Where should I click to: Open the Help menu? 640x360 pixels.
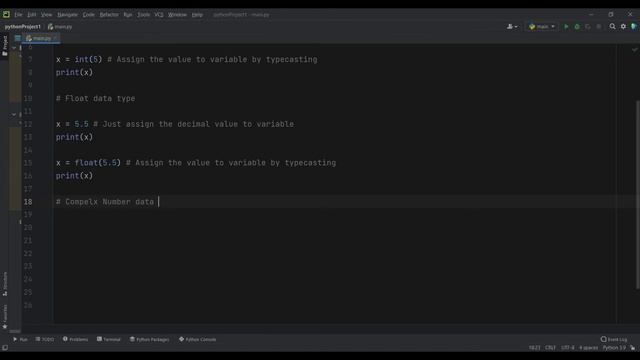(197, 15)
